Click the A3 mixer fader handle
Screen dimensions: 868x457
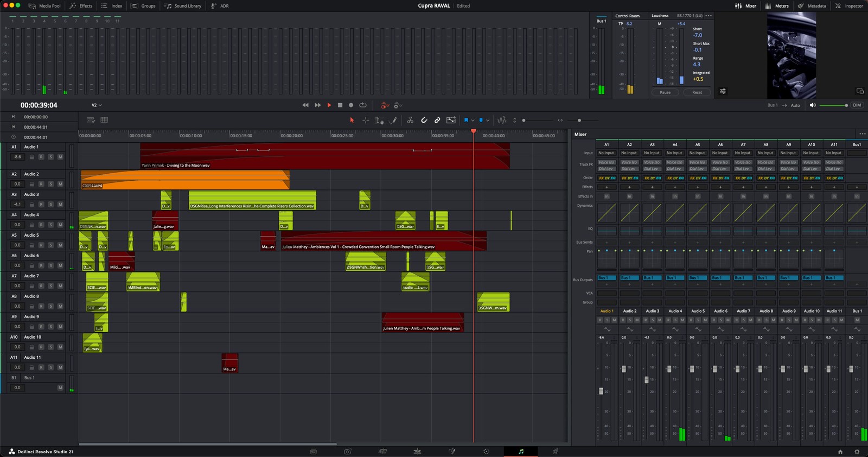coord(647,379)
